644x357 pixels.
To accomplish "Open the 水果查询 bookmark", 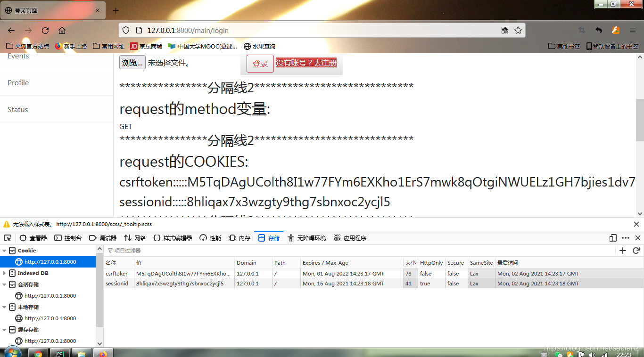I will coord(259,46).
